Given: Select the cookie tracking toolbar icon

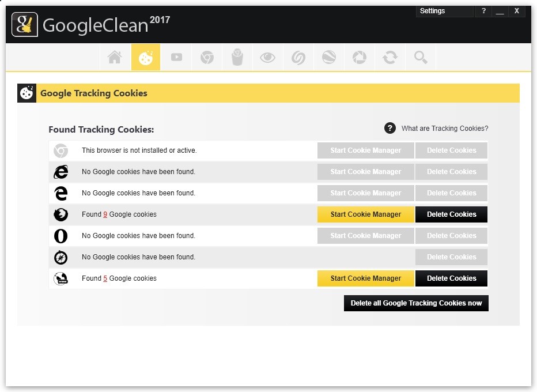Looking at the screenshot, I should click(146, 57).
